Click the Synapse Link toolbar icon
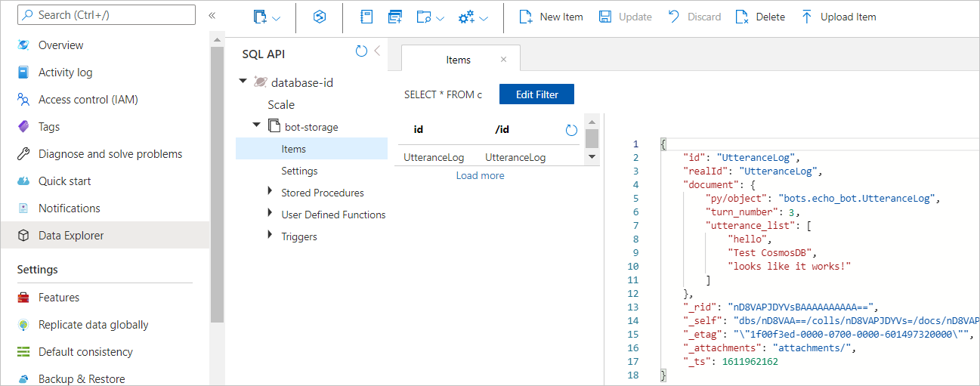Image resolution: width=980 pixels, height=386 pixels. [320, 17]
